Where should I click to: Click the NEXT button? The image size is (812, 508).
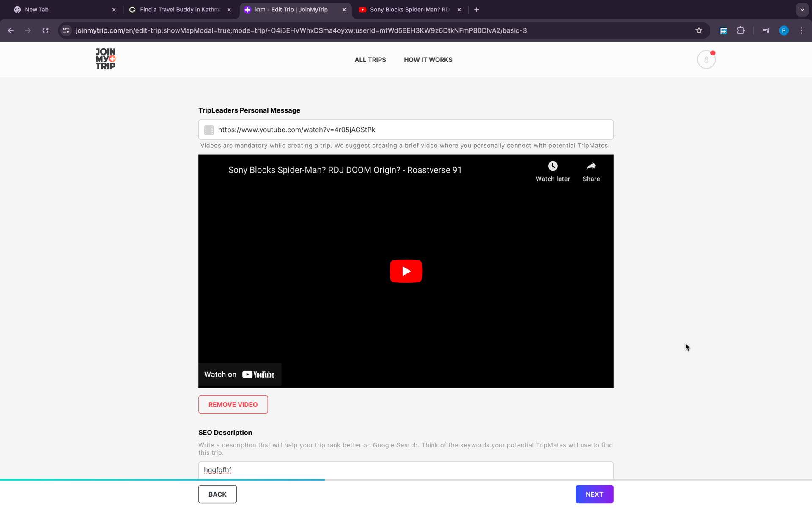click(594, 494)
